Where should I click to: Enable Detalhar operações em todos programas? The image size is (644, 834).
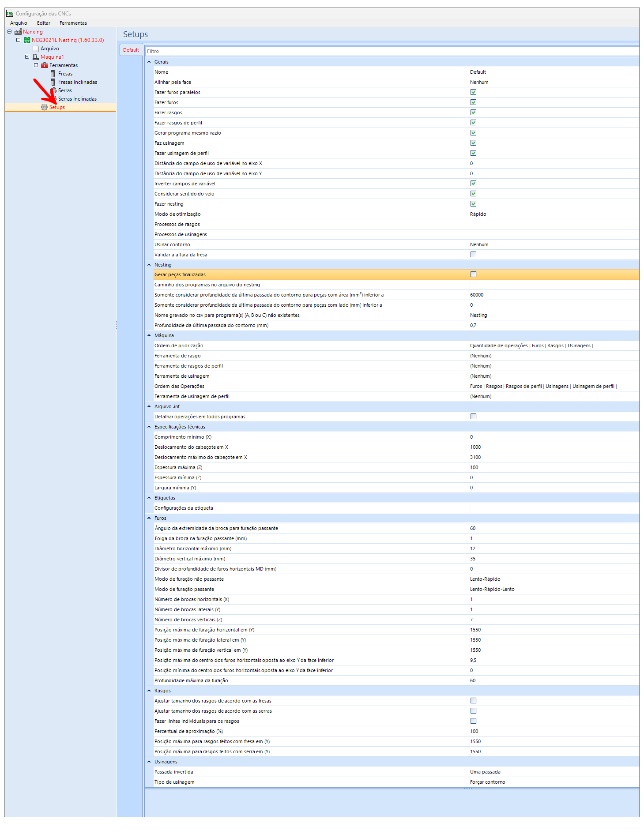tap(473, 417)
